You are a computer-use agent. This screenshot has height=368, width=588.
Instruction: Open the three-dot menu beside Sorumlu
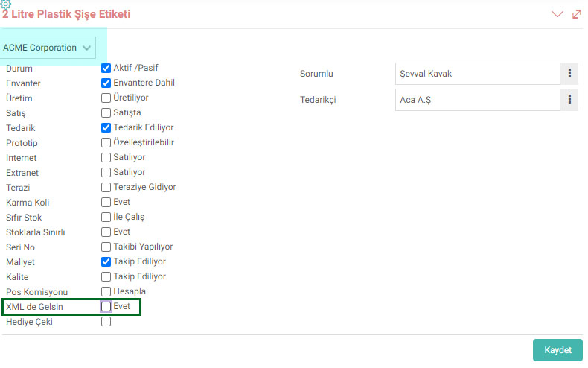pos(569,73)
